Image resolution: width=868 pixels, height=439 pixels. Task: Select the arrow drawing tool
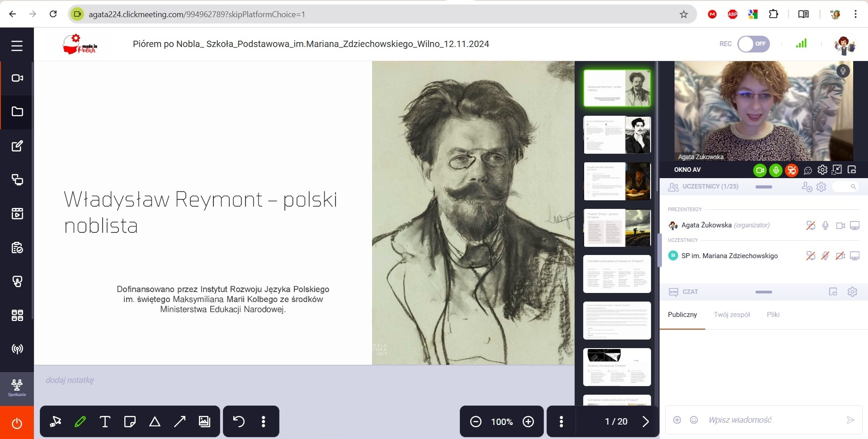(179, 421)
